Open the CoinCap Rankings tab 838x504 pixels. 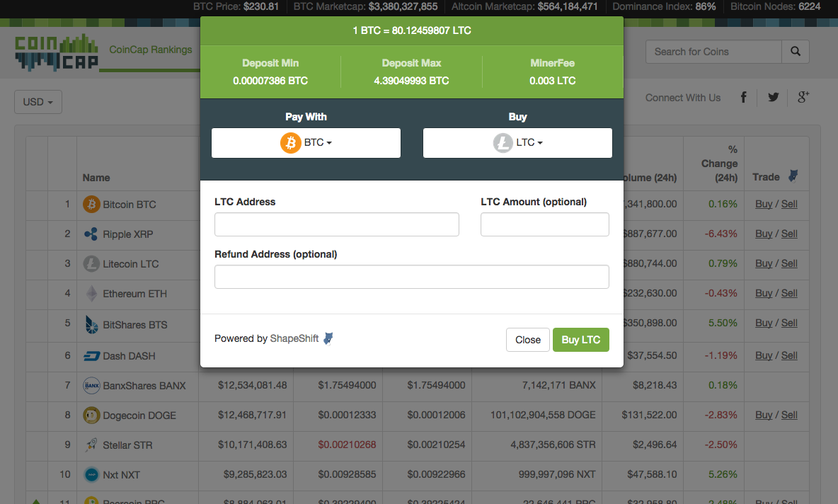(151, 50)
